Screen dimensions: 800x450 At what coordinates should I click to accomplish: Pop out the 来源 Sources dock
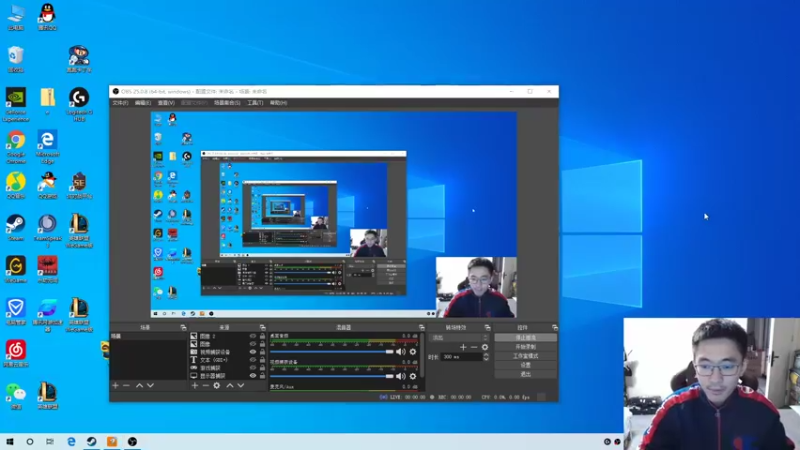pos(262,328)
